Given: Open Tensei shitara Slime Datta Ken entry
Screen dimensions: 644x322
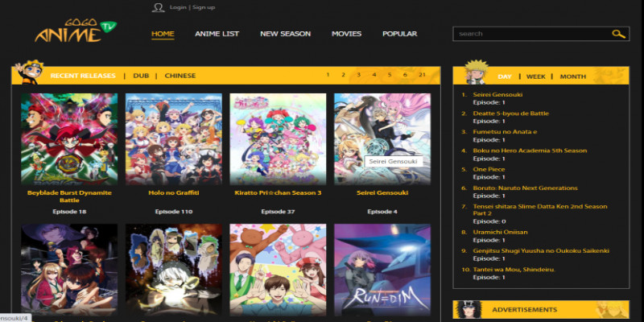Looking at the screenshot, I should point(539,210).
